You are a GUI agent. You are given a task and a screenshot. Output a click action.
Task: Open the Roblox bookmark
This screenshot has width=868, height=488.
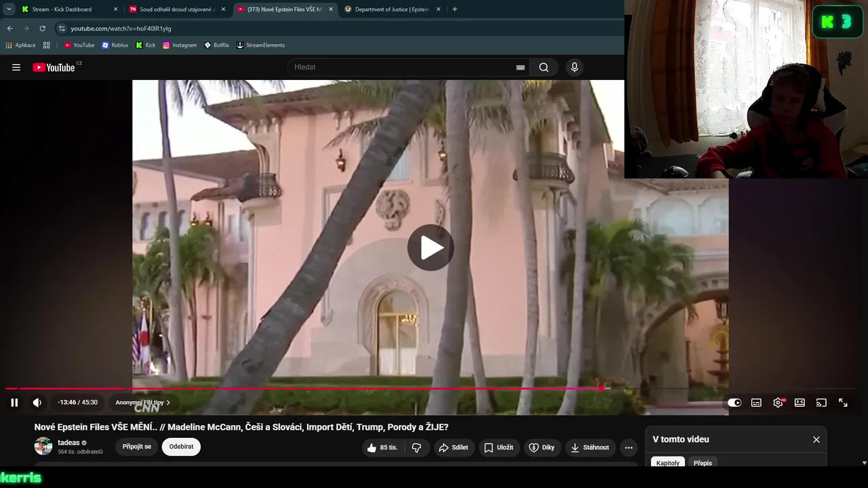(x=115, y=45)
